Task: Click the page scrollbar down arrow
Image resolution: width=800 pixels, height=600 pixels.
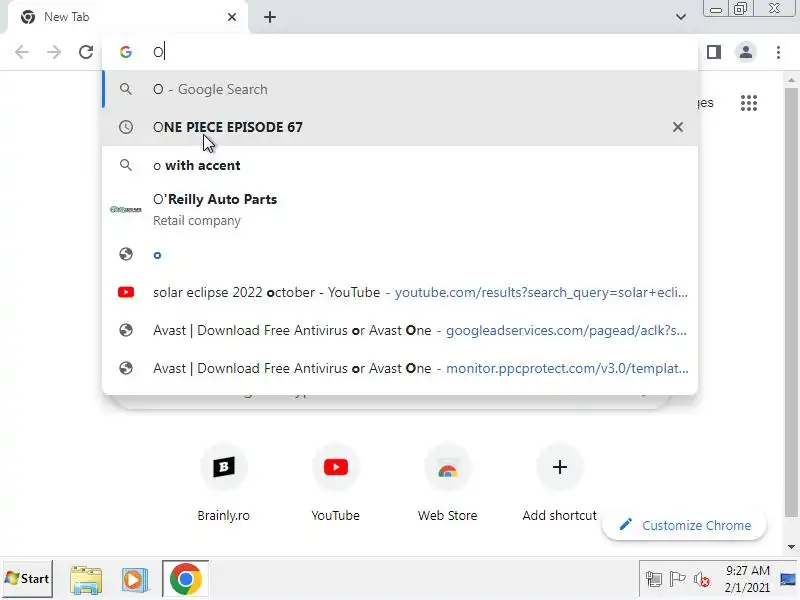Action: pos(791,546)
